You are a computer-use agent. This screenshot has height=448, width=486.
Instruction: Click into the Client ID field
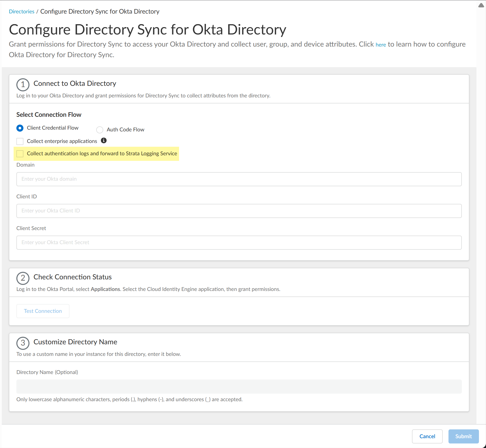(239, 211)
